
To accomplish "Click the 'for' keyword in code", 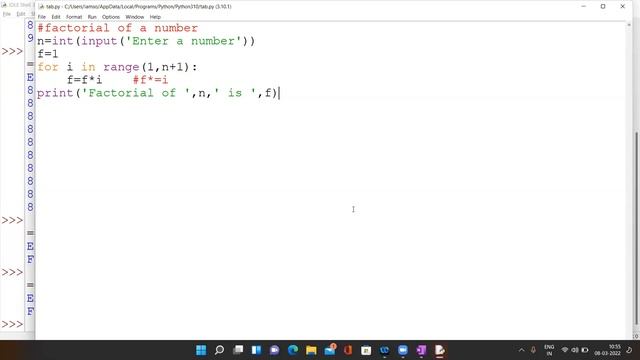I will [48, 67].
